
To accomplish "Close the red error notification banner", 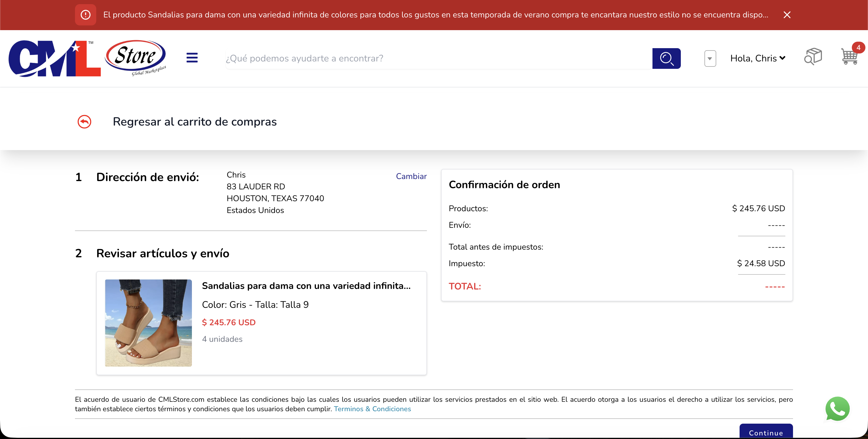I will (x=787, y=15).
